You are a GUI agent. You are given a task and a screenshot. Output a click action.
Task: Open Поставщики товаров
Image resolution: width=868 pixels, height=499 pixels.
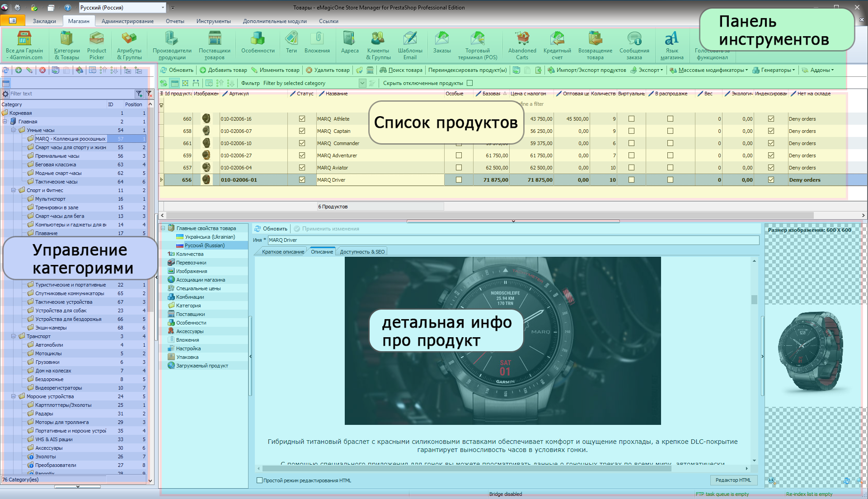tap(215, 45)
